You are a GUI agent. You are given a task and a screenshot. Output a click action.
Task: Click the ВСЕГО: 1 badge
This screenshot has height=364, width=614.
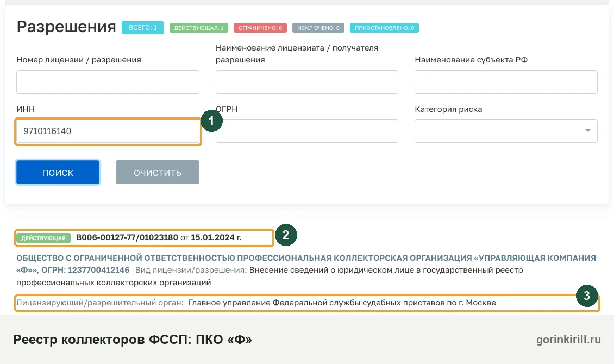click(x=142, y=28)
